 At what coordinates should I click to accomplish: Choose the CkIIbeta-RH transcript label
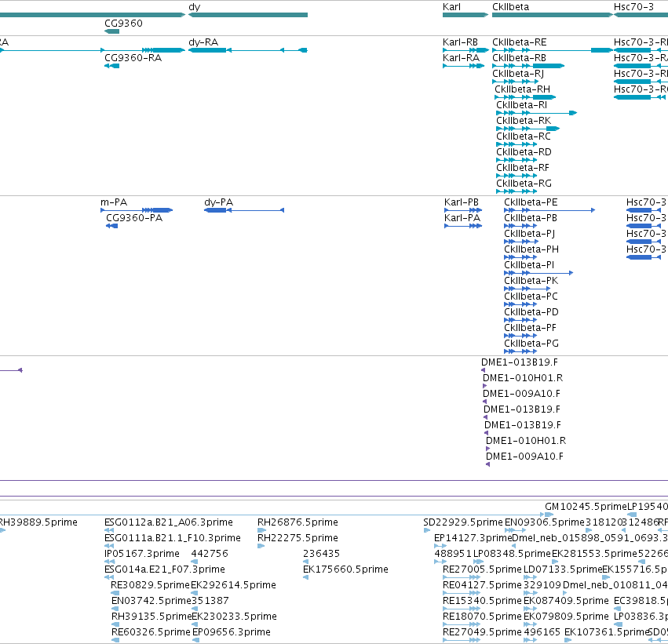[522, 89]
